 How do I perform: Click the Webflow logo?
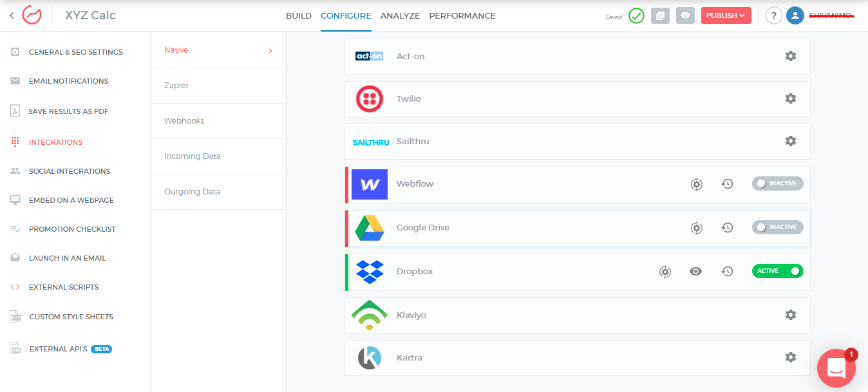(x=370, y=184)
